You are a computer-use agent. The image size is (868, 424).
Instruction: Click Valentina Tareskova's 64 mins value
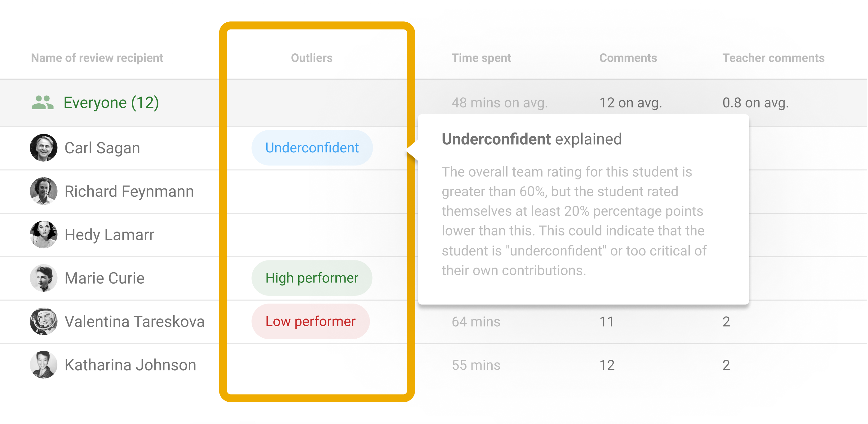476,322
